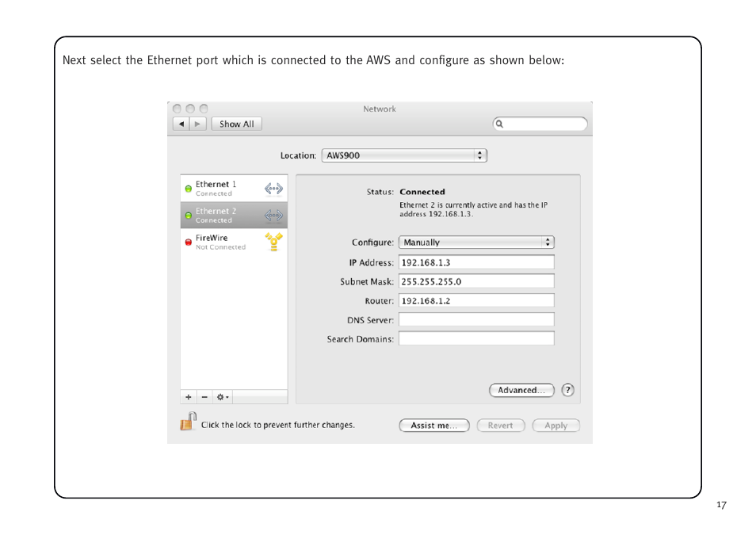The height and width of the screenshot is (535, 756).
Task: Focus the search field in the Network window
Action: pos(540,124)
